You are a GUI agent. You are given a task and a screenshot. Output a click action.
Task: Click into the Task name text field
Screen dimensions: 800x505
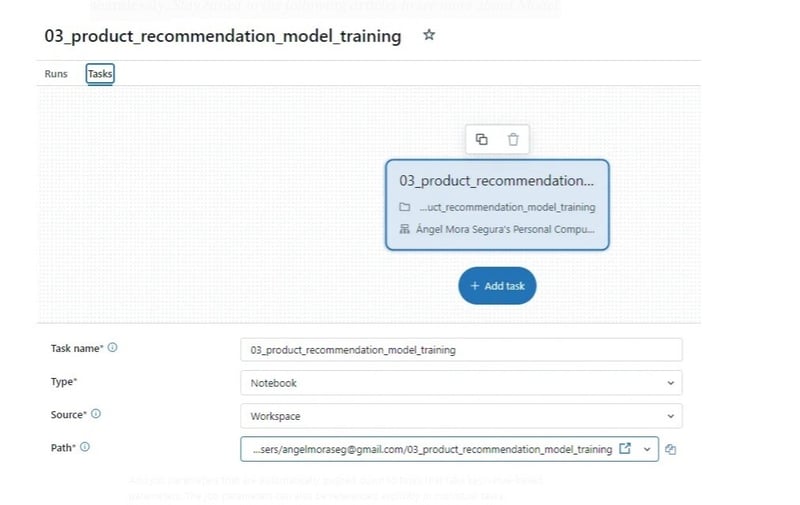click(461, 350)
